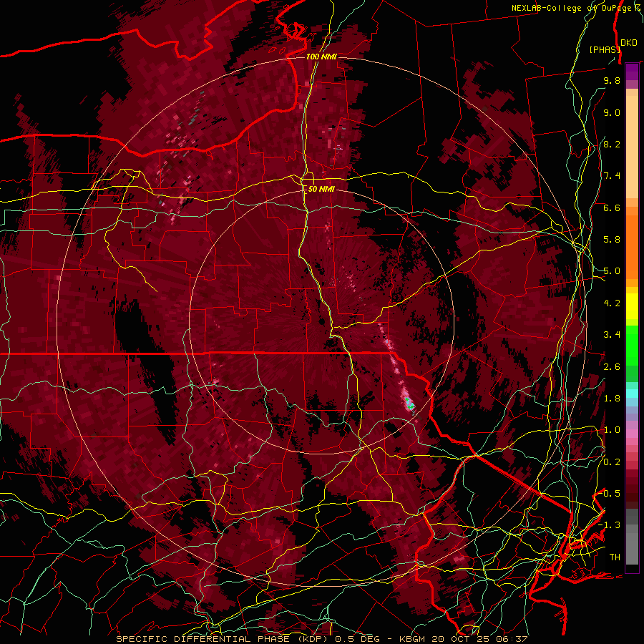Click the TH label on color scale
This screenshot has height=644, width=644.
pos(615,557)
